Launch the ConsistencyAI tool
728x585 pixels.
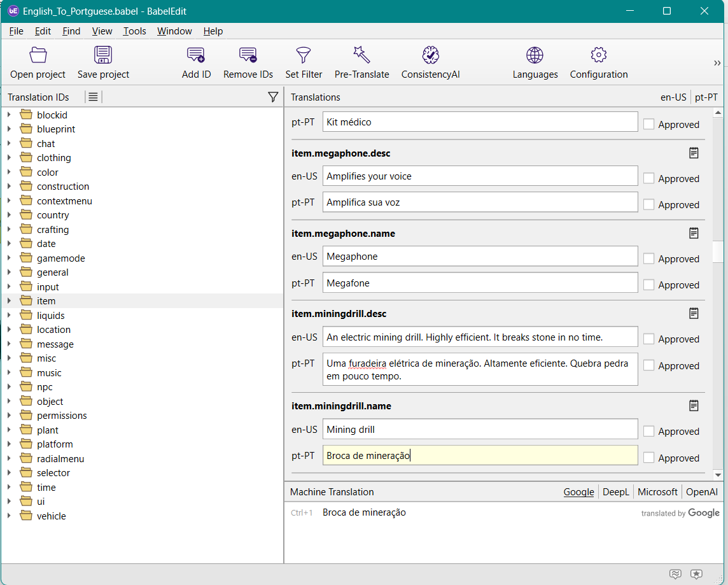tap(430, 55)
